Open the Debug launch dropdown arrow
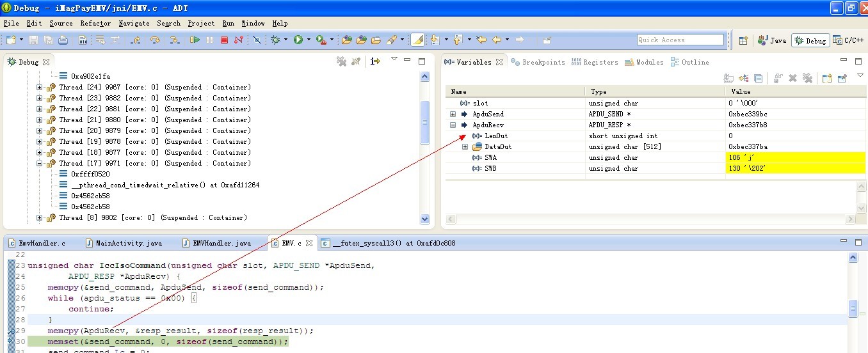The width and height of the screenshot is (868, 353). 285,40
